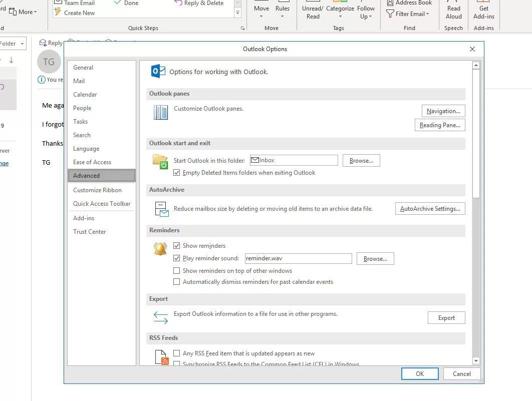This screenshot has height=401, width=532.
Task: Click the Outlook panes layout icon
Action: click(160, 112)
